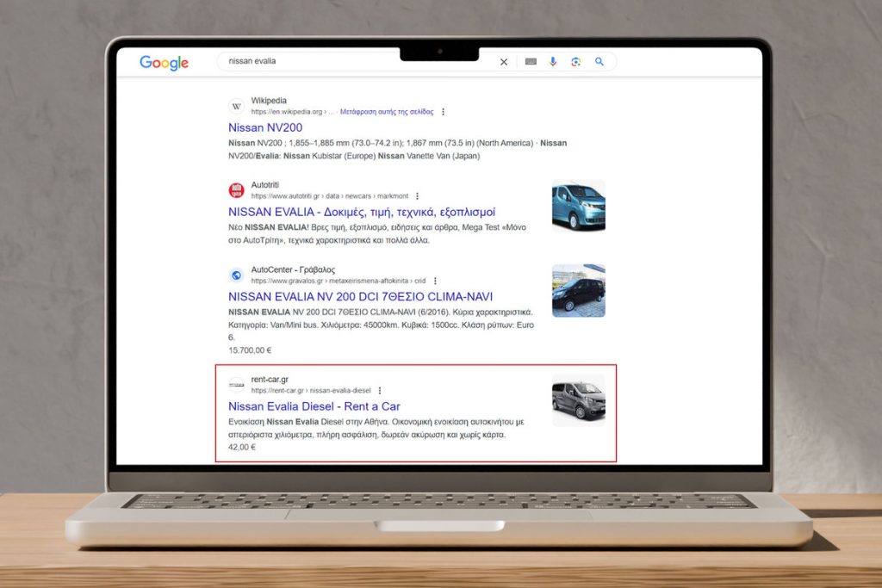Open the Autotriti red favicon
Screen dimensions: 882x588
coord(236,190)
